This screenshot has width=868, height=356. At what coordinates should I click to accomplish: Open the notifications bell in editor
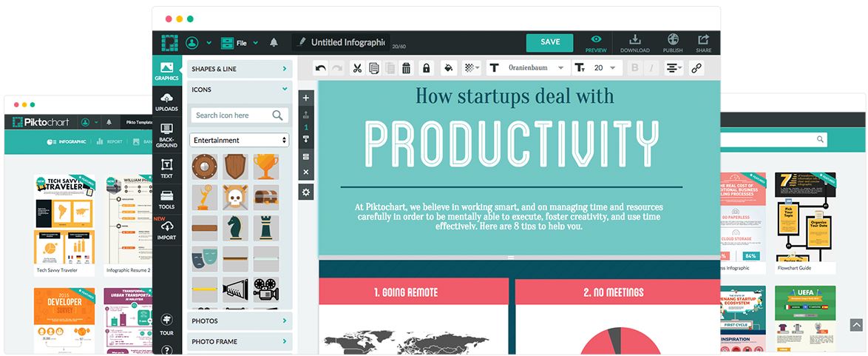274,42
